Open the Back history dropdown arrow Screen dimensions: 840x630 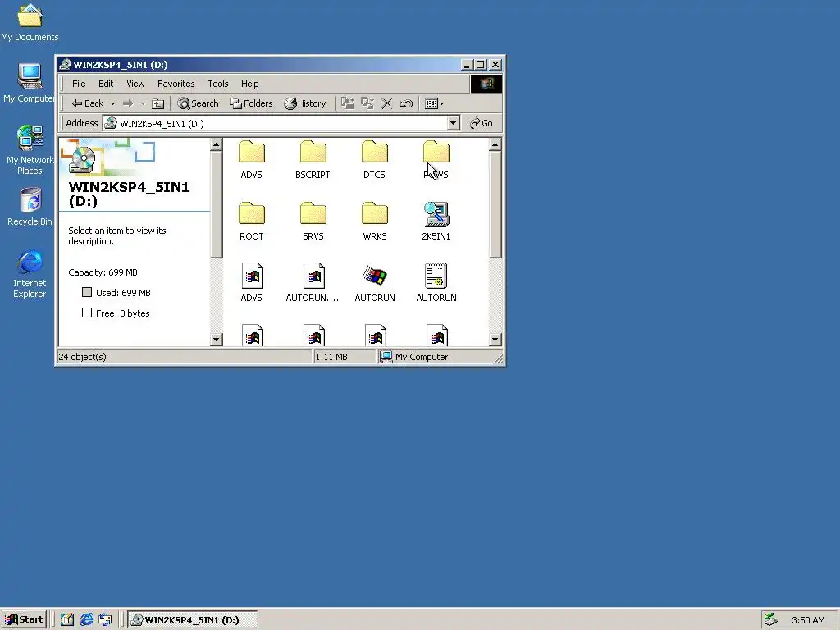(112, 103)
